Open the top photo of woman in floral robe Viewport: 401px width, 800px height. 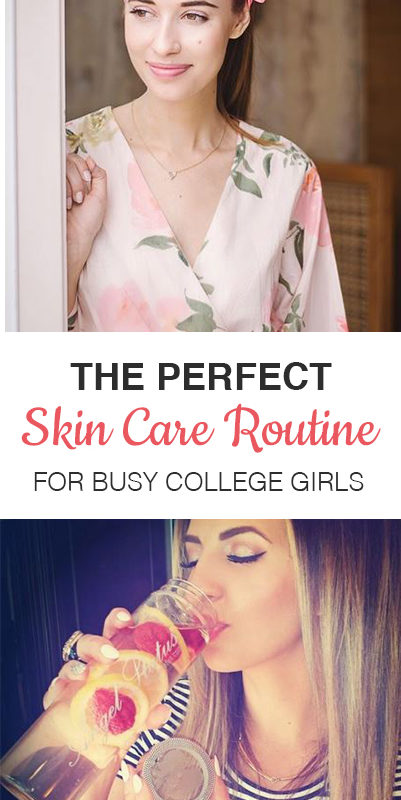point(200,166)
